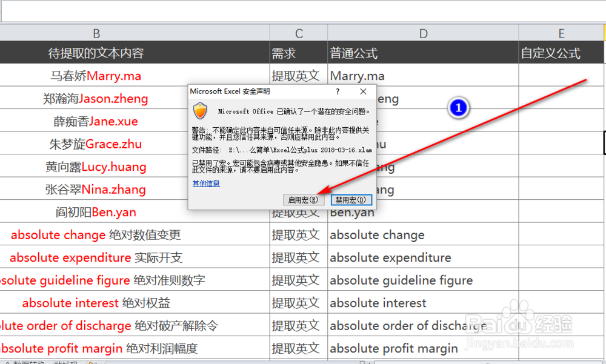Click the help question mark in the security dialog
Viewport: 606px width, 364px height.
(338, 91)
